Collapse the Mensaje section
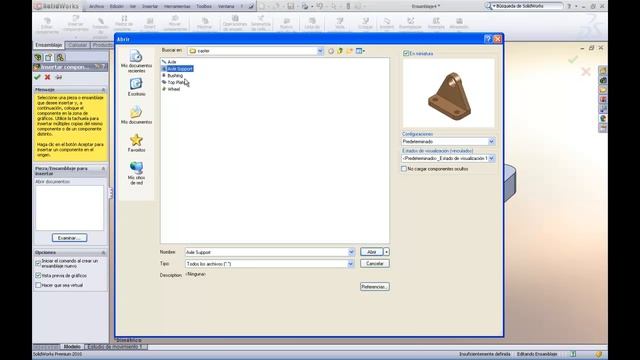 coord(103,89)
